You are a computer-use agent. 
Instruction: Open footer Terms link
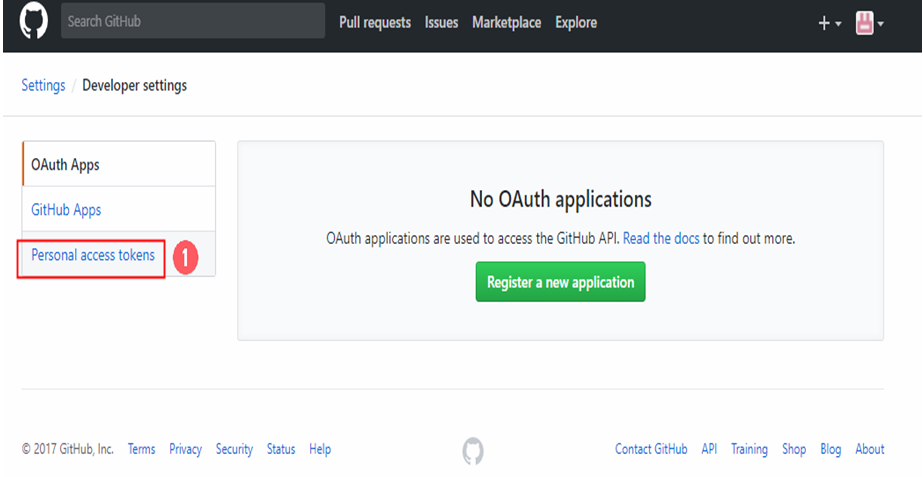(x=141, y=449)
